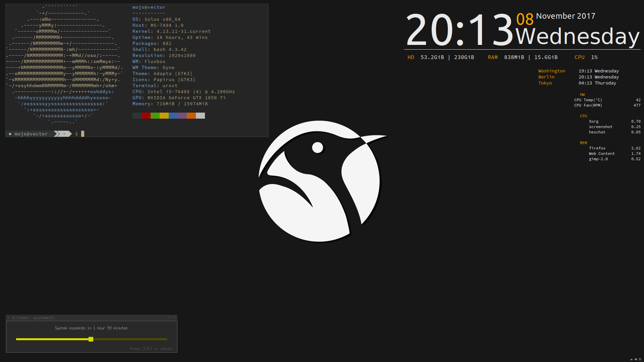Click the yellow color block in neofetch palette
This screenshot has width=644, height=362.
click(x=164, y=116)
